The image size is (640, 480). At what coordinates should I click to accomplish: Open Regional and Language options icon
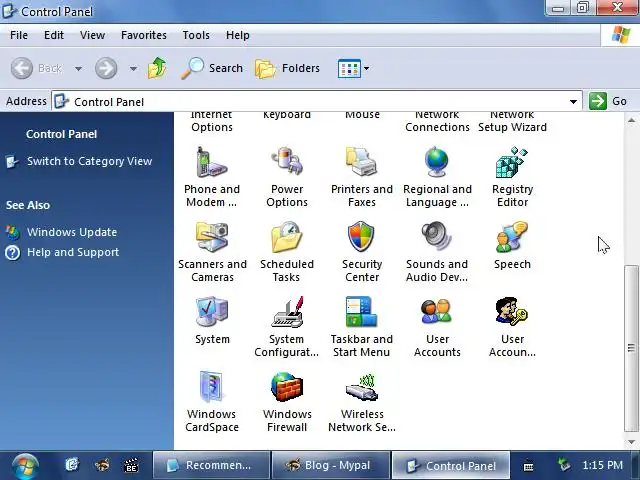pyautogui.click(x=437, y=161)
